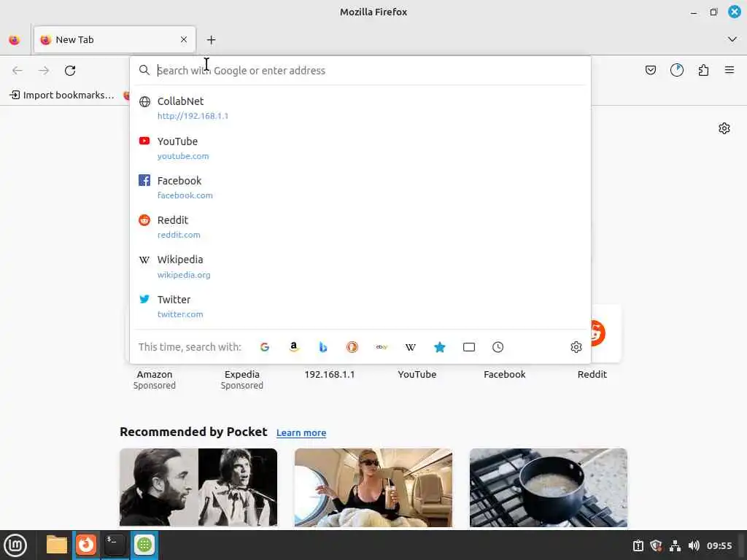Search this time with Bing

click(323, 347)
